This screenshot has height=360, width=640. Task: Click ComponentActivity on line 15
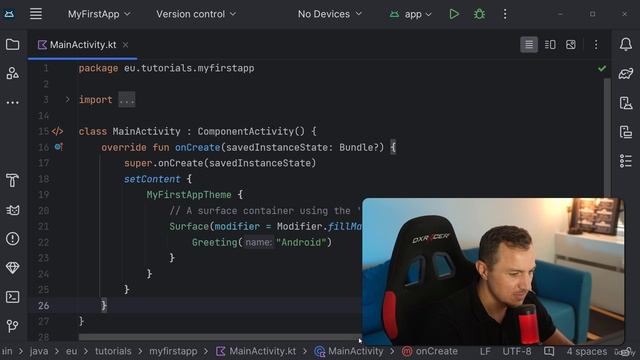point(245,131)
